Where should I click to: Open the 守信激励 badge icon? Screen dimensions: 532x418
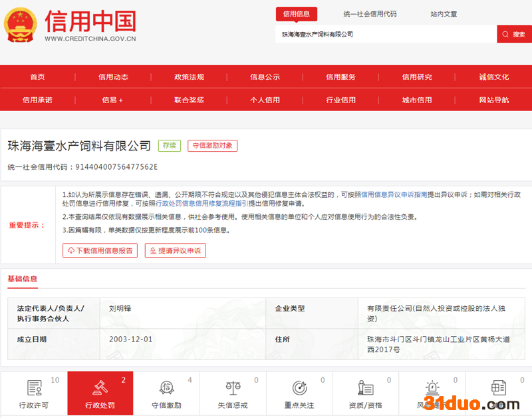point(166,387)
